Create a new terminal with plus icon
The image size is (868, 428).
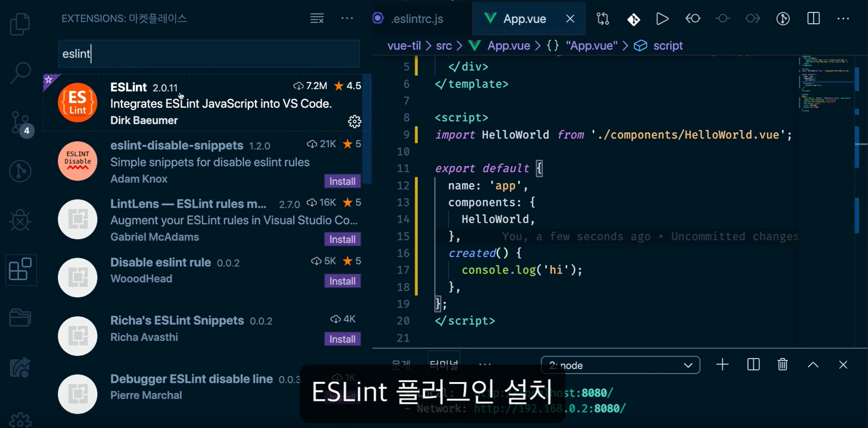click(722, 365)
